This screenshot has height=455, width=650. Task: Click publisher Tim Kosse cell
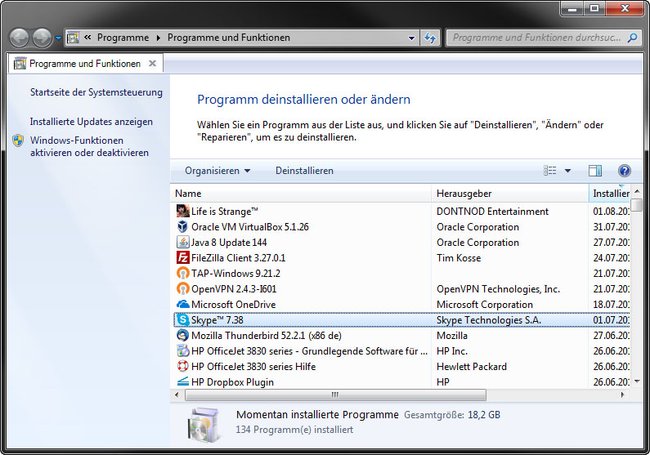point(458,258)
